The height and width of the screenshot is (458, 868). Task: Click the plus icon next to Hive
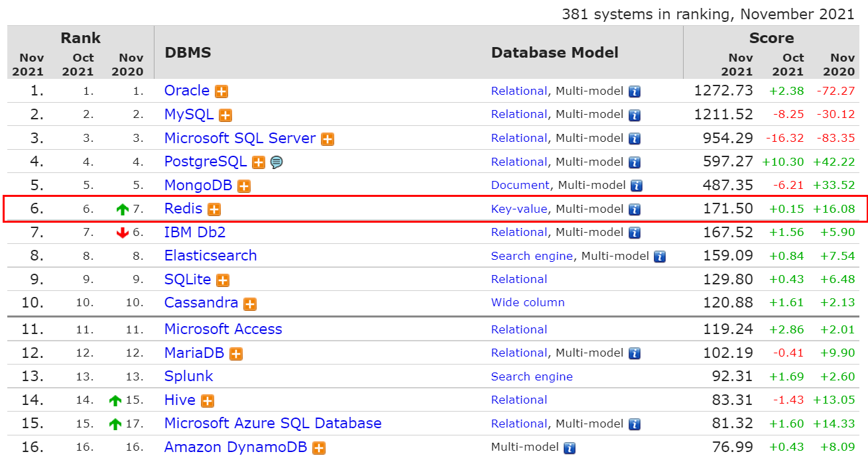tap(208, 401)
